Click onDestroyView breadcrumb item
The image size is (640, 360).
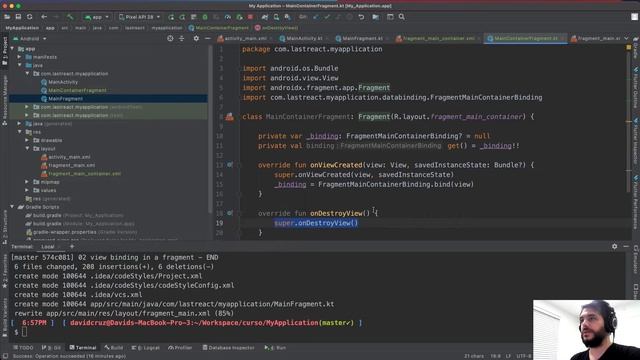pyautogui.click(x=276, y=28)
